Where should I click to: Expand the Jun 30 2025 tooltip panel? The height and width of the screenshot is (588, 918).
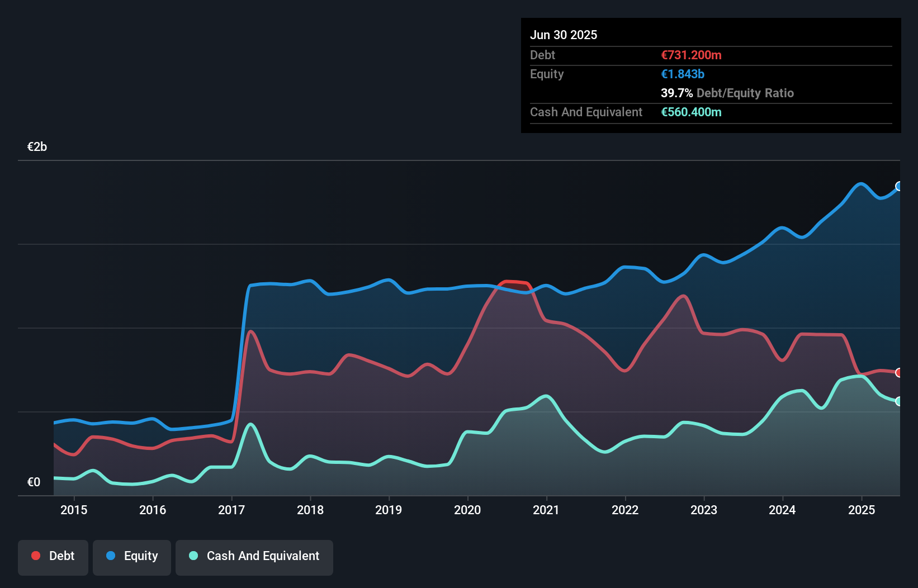[564, 35]
